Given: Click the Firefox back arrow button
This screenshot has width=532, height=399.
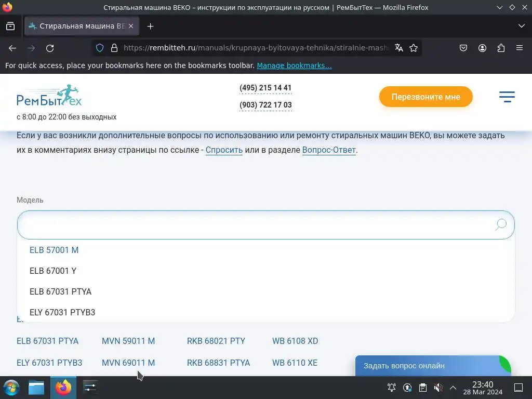Looking at the screenshot, I should 12,48.
